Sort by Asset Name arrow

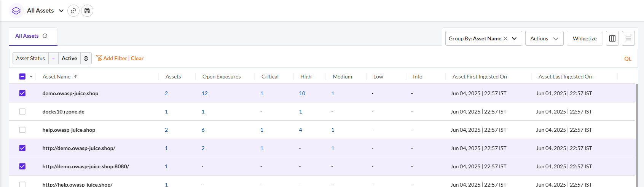(x=76, y=77)
